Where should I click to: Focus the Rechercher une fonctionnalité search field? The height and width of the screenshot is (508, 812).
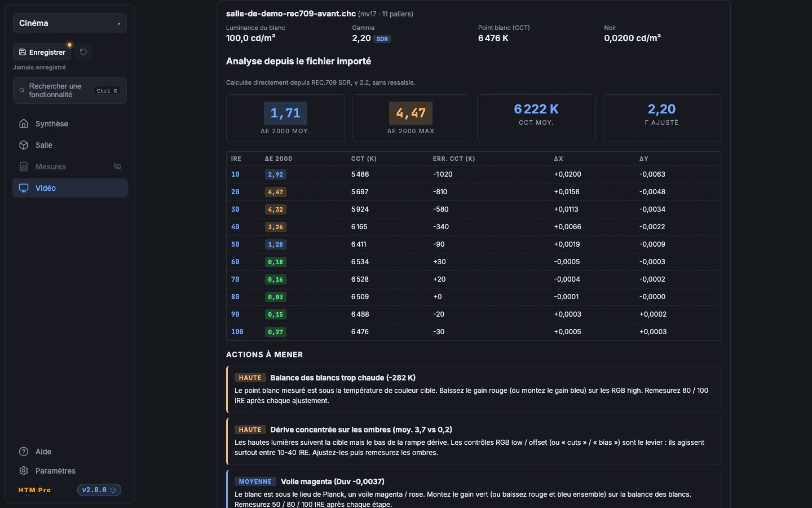point(70,90)
